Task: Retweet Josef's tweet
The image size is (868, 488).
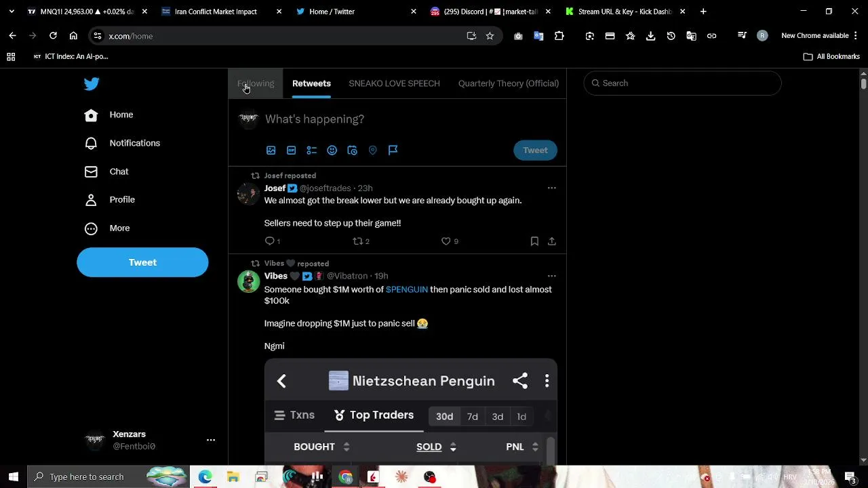Action: point(358,241)
